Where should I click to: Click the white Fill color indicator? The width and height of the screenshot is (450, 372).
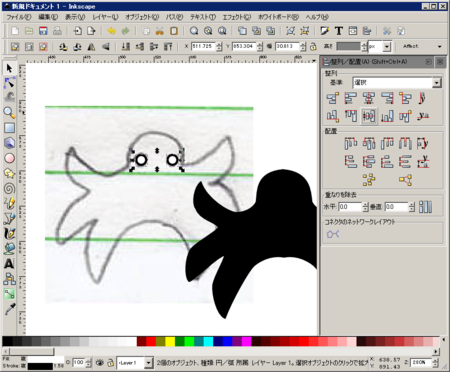(46, 359)
